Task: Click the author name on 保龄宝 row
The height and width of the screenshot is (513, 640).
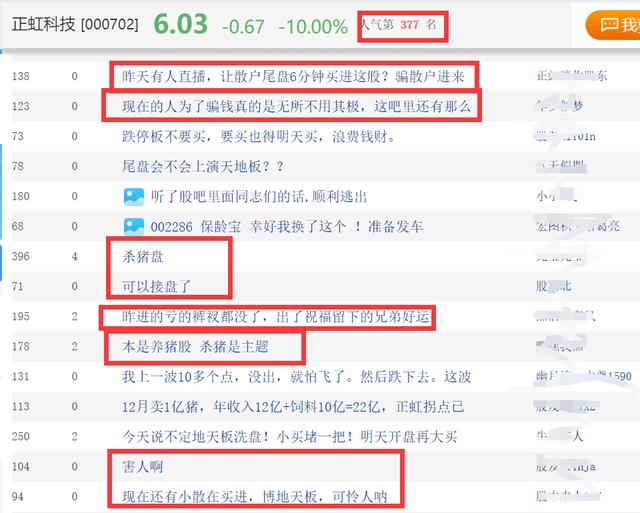Action: [578, 226]
